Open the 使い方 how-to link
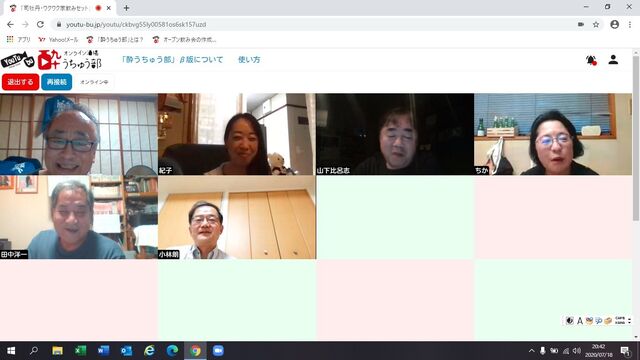Viewport: 640px width, 360px height. pos(249,60)
